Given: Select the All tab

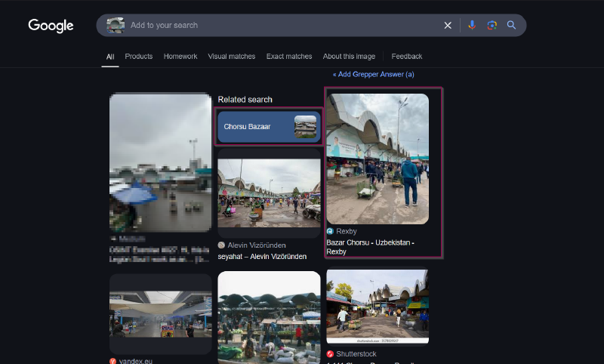Looking at the screenshot, I should (x=110, y=57).
